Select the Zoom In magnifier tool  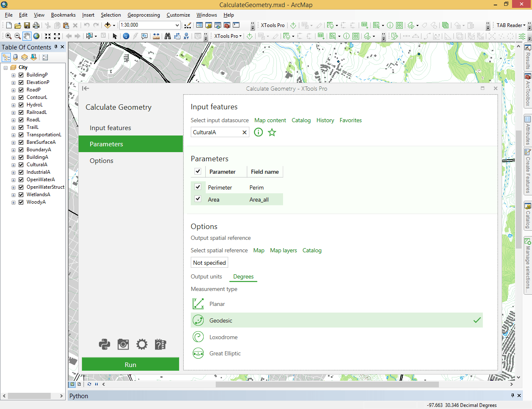point(8,36)
